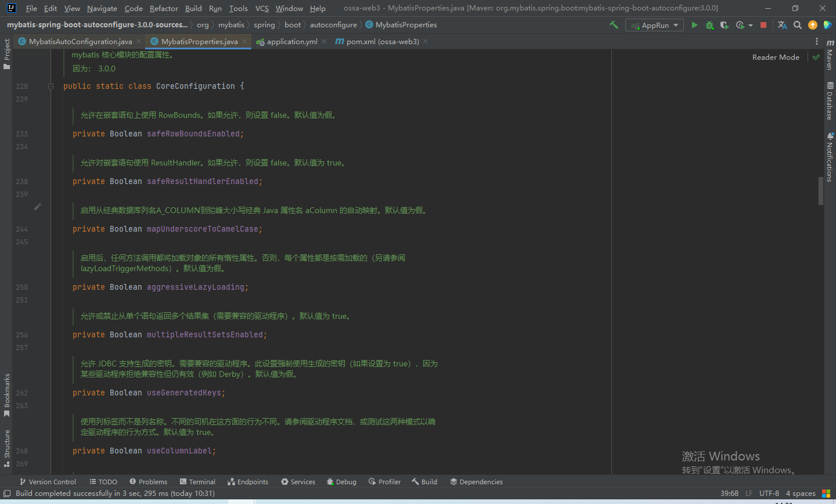Open the Dependencies tool window
This screenshot has width=836, height=504.
[476, 482]
